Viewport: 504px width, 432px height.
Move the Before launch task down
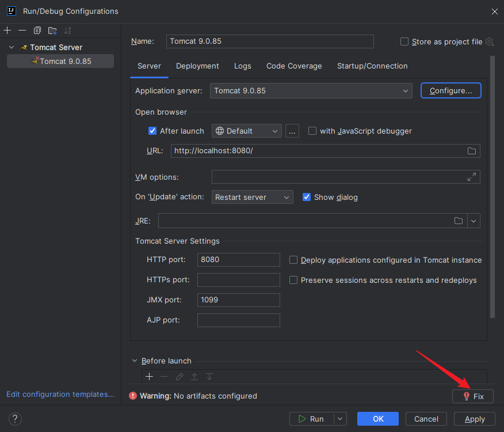pyautogui.click(x=209, y=377)
